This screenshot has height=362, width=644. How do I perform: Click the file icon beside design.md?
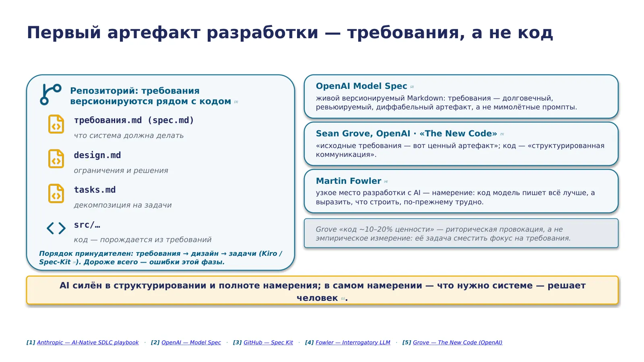coord(56,158)
